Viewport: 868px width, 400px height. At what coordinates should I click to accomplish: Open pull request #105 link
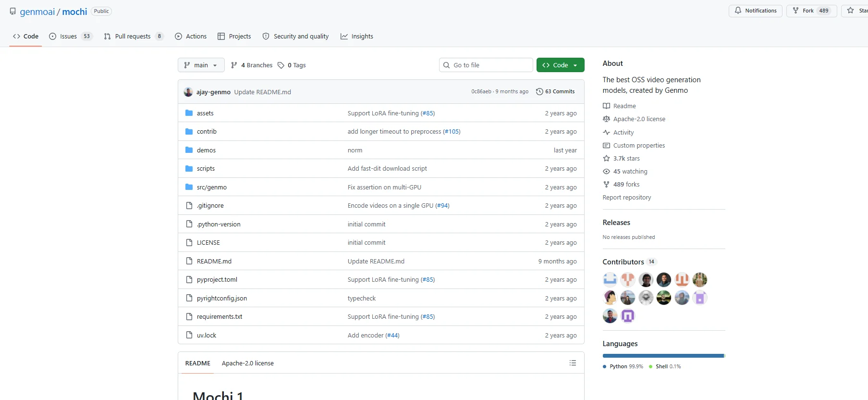pos(452,131)
